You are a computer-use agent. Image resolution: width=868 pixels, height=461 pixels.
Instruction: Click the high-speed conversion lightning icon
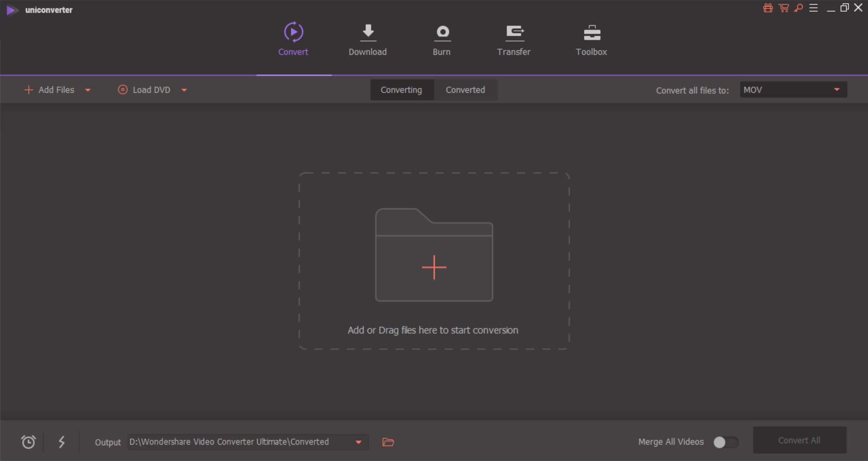click(62, 442)
